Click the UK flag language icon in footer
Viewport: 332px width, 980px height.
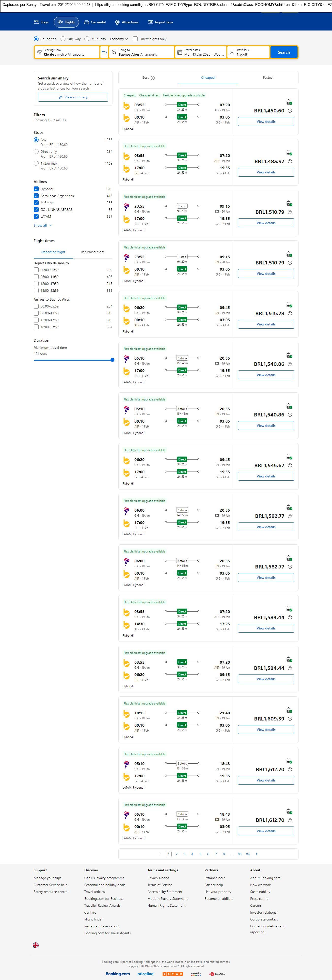[x=36, y=945]
